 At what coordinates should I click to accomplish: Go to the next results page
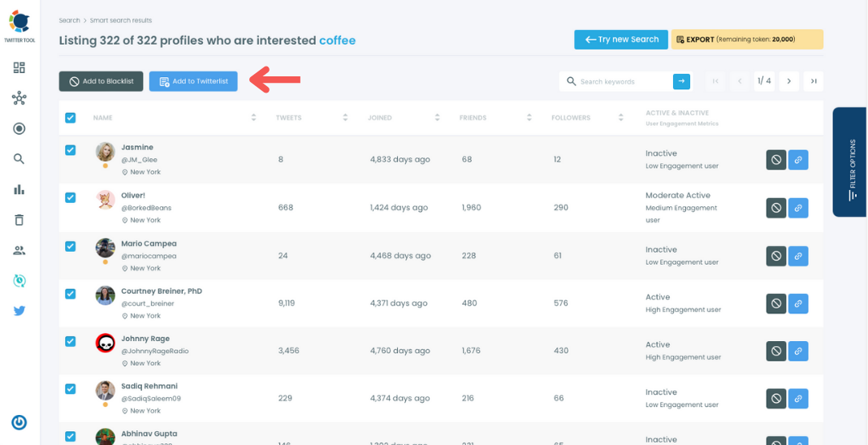789,81
